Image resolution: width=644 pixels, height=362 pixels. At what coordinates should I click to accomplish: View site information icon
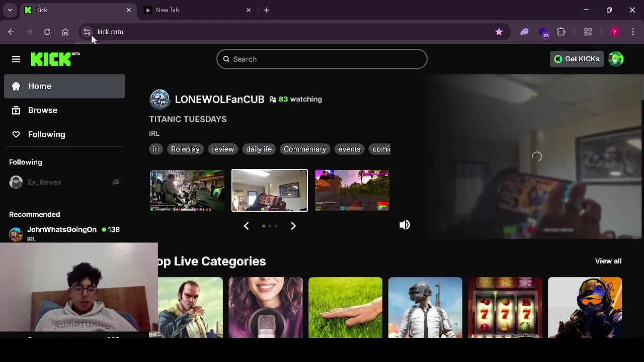click(x=87, y=32)
